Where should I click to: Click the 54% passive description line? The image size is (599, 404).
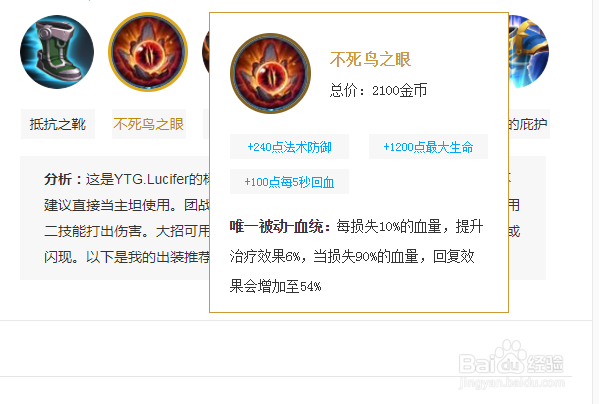(x=275, y=286)
